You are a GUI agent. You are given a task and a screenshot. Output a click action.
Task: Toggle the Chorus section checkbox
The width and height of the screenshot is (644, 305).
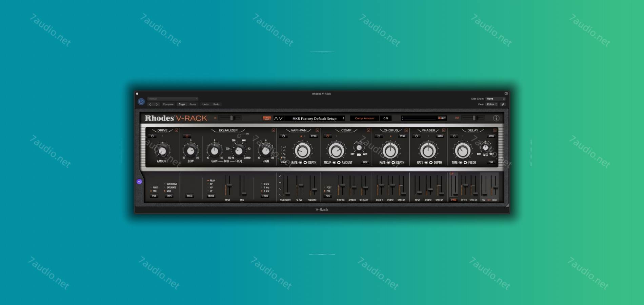406,130
